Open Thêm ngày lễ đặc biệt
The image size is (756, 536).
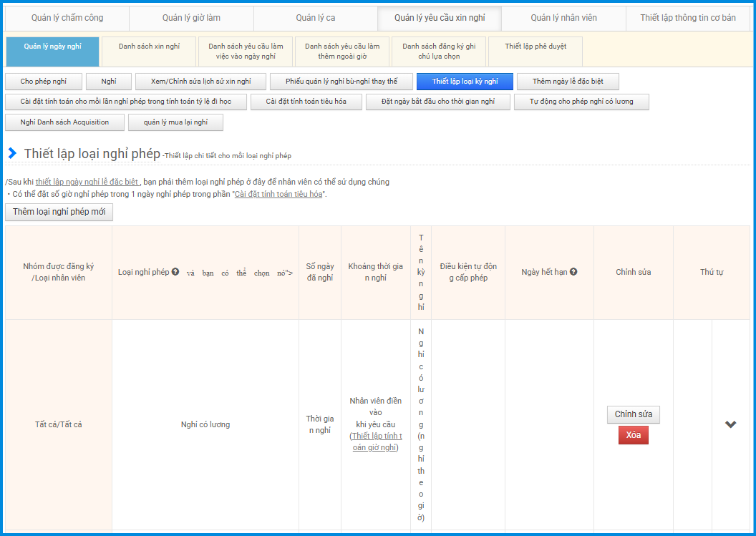pyautogui.click(x=568, y=82)
